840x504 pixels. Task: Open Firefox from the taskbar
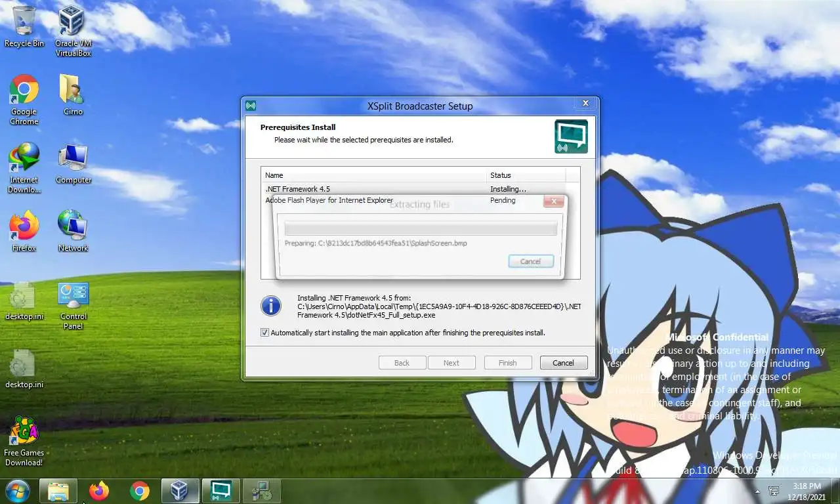click(99, 490)
